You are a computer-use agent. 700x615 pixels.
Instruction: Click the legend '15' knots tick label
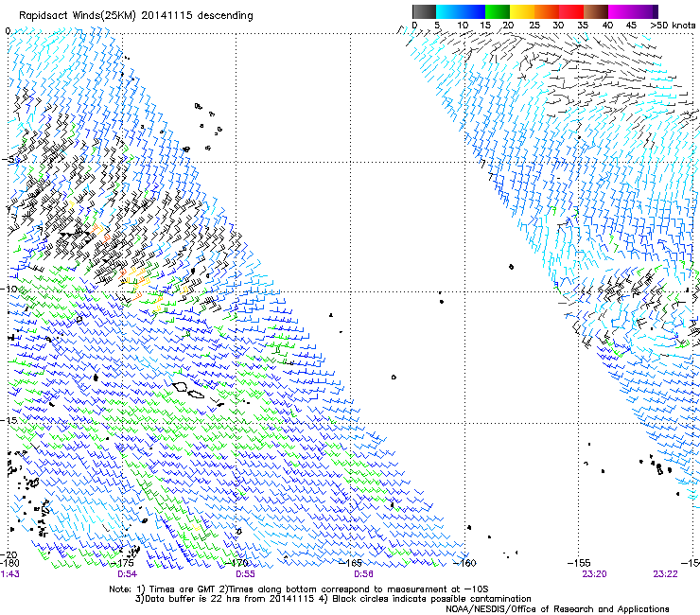[485, 26]
